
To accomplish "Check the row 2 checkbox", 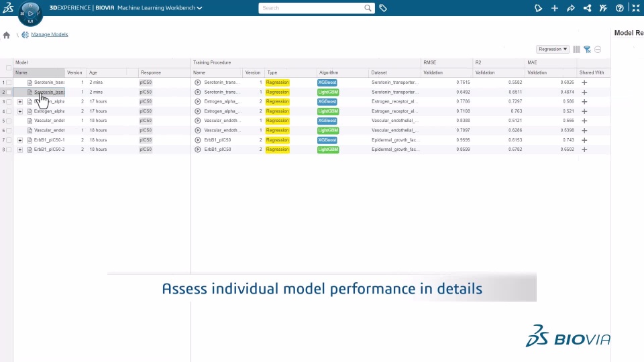I will 9,93.
